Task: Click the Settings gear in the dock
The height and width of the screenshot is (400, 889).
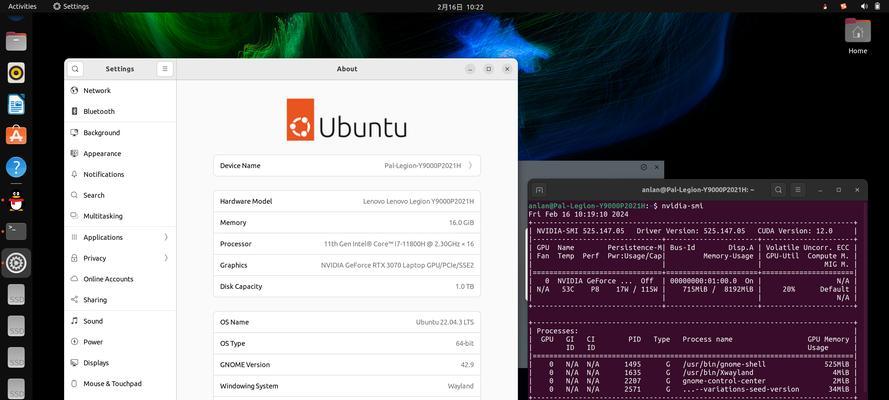Action: 16,263
